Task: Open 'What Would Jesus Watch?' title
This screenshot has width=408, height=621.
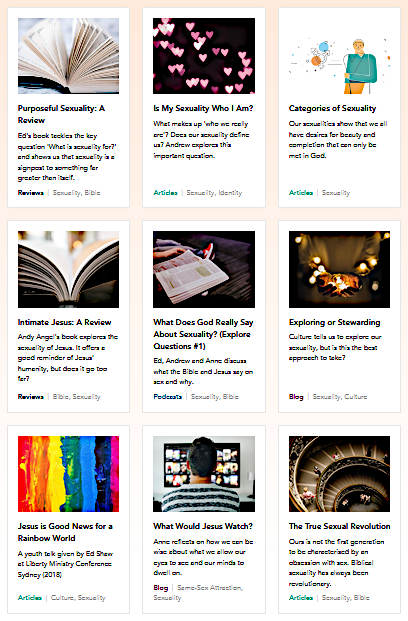Action: point(203,526)
